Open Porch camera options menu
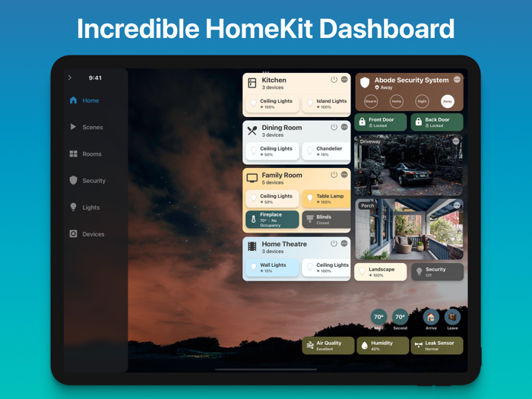 point(457,205)
